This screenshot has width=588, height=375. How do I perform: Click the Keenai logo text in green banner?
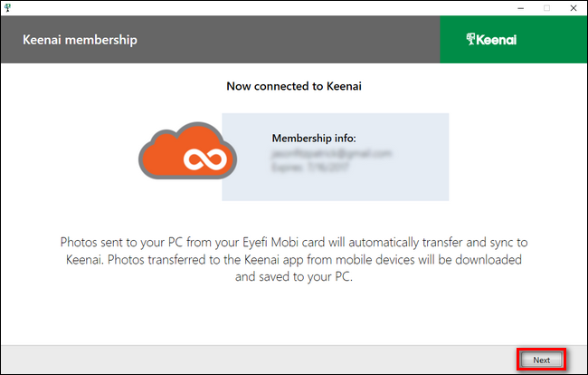pos(498,40)
